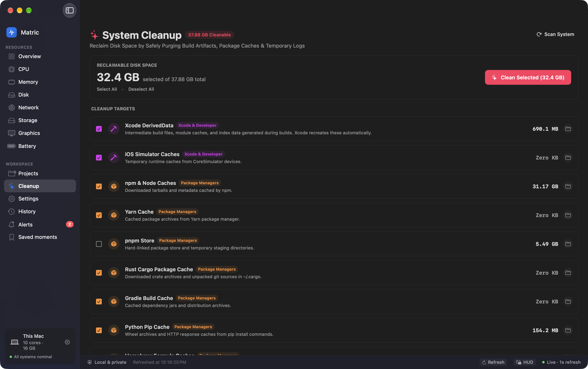
Task: Toggle Python Pip Cache checkbox
Action: [x=99, y=330]
